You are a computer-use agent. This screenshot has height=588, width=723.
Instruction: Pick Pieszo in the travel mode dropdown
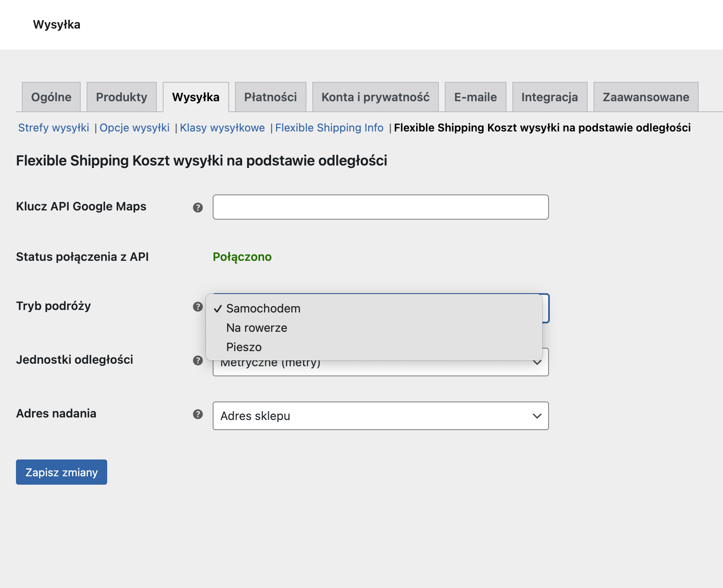[x=244, y=347]
